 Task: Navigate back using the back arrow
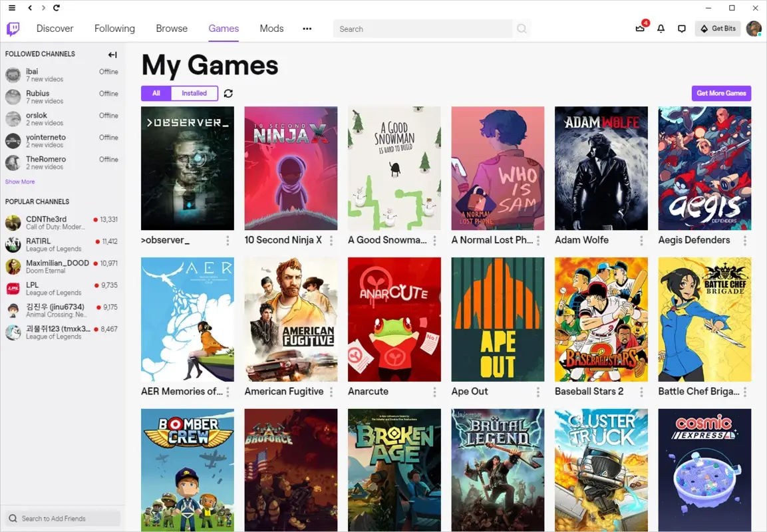pos(30,8)
